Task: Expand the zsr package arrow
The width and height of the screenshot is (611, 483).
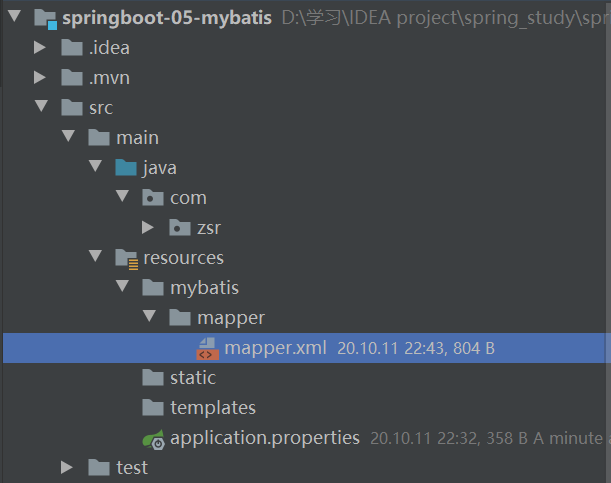Action: tap(149, 228)
